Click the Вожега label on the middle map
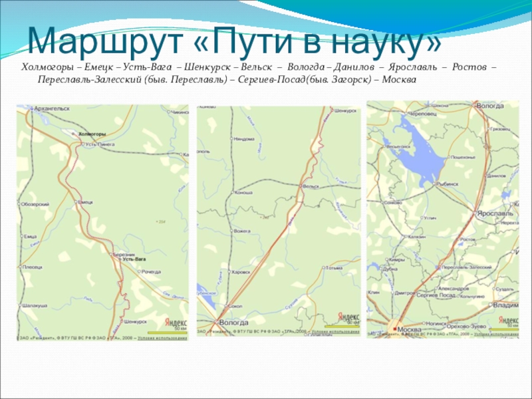The image size is (532, 399). point(243,231)
